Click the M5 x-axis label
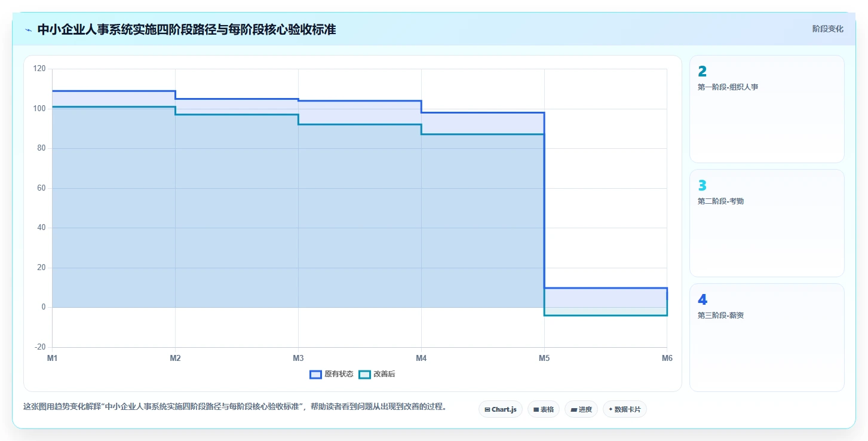868x441 pixels. pos(544,358)
